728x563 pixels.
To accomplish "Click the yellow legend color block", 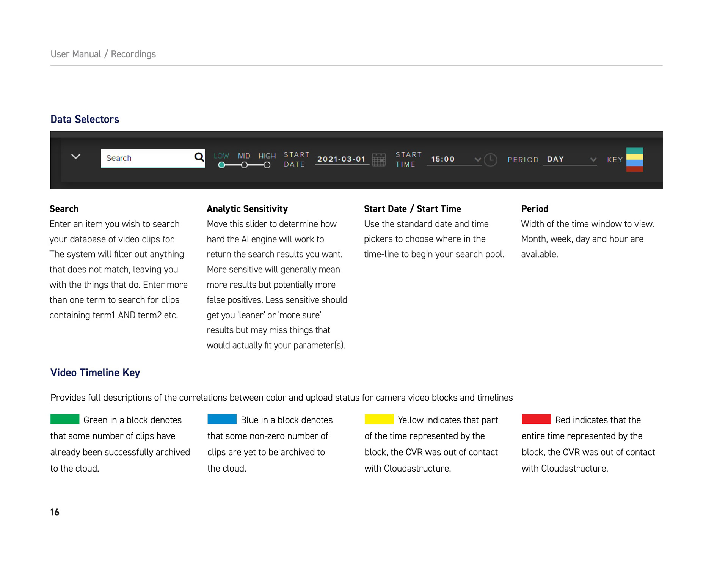I will coord(379,419).
